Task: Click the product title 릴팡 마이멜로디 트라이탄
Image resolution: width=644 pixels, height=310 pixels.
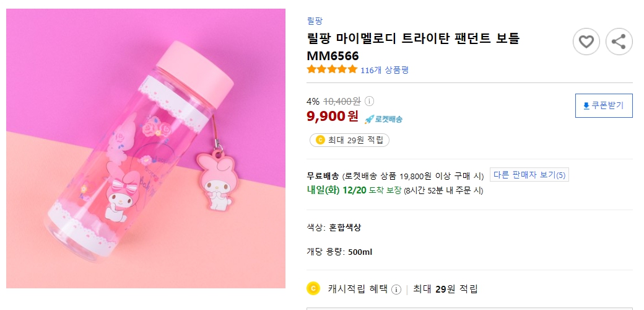Action: point(413,38)
